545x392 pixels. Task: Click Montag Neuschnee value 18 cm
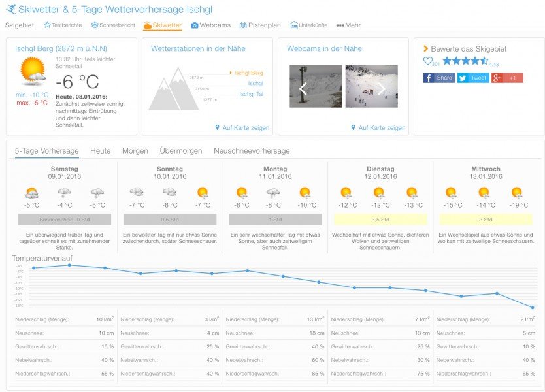click(317, 333)
